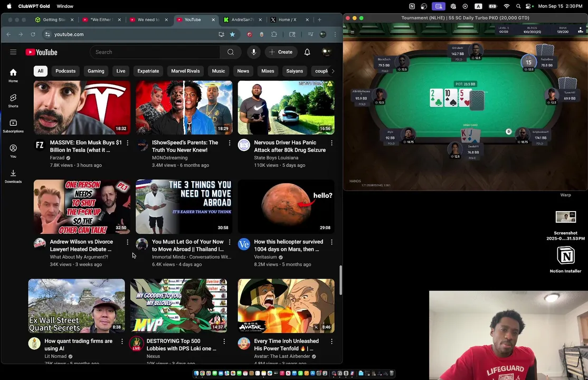Image resolution: width=588 pixels, height=380 pixels.
Task: Click the Create button
Action: [280, 52]
